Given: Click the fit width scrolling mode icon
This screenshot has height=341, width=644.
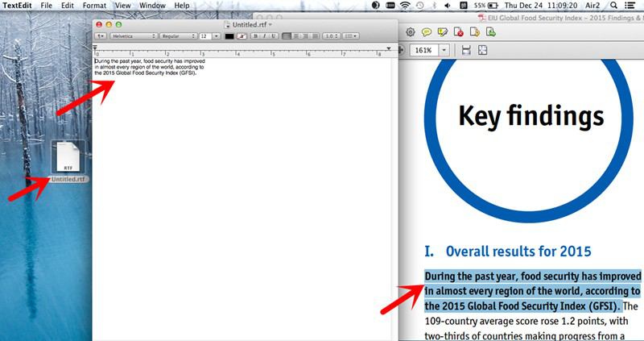Looking at the screenshot, I should (x=466, y=50).
